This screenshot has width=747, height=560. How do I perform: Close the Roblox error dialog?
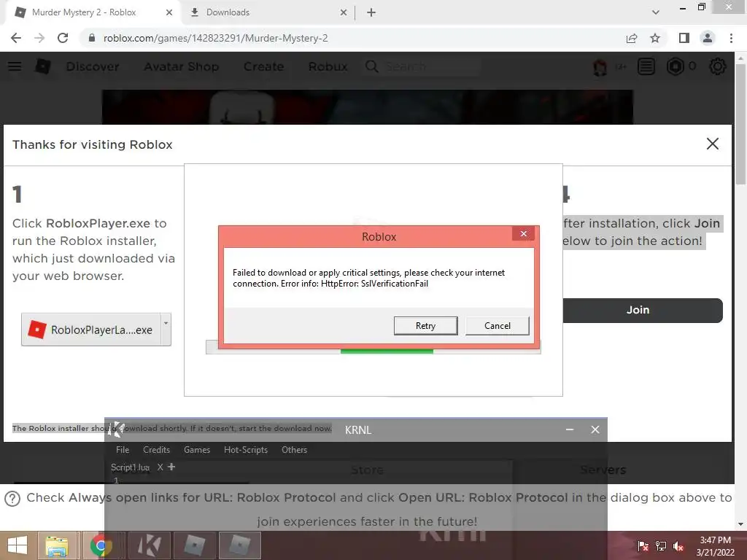pos(524,234)
